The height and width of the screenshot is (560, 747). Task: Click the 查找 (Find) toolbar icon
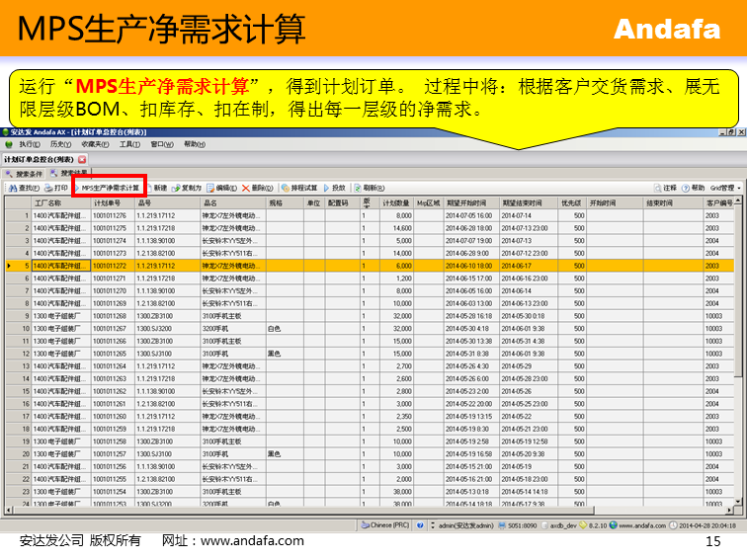tap(24, 188)
